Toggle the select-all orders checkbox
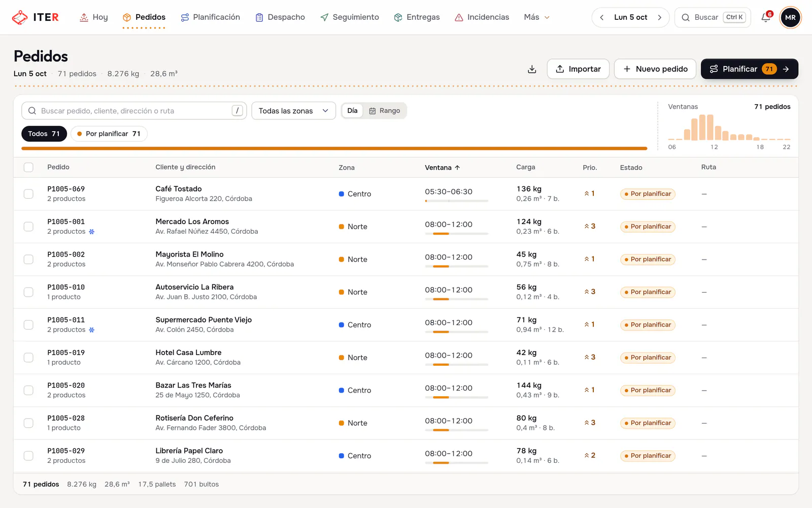The width and height of the screenshot is (812, 508). click(28, 167)
